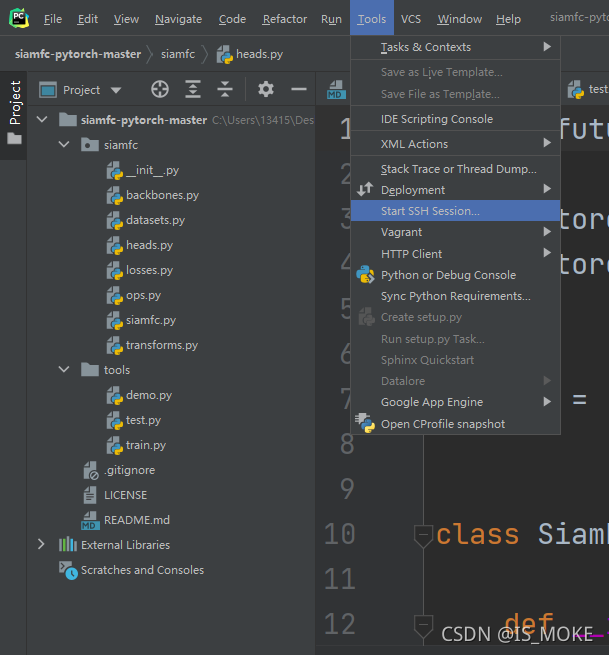
Task: Click the MD file tab icon in editor
Action: click(x=336, y=90)
